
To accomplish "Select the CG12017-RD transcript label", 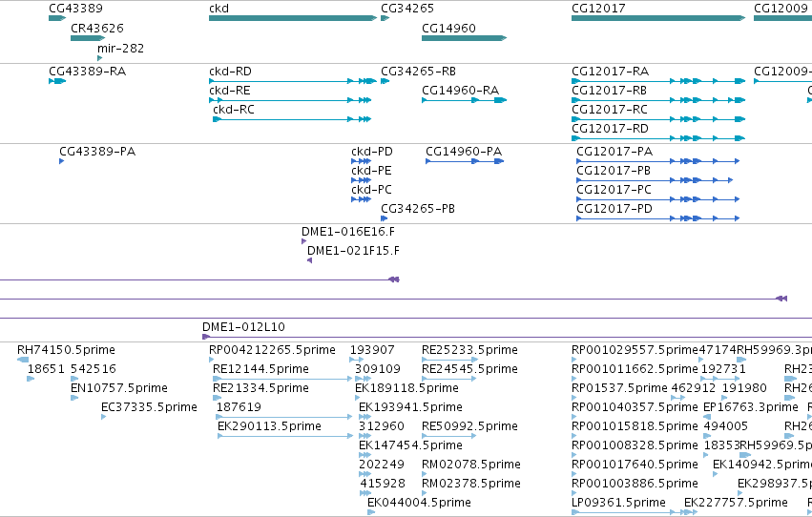I will tap(610, 129).
